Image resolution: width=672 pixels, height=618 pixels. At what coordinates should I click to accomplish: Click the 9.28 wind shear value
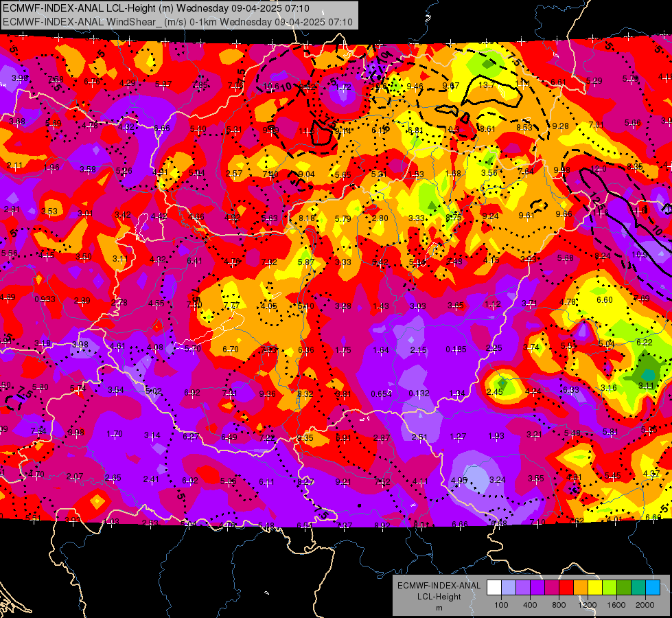(561, 126)
